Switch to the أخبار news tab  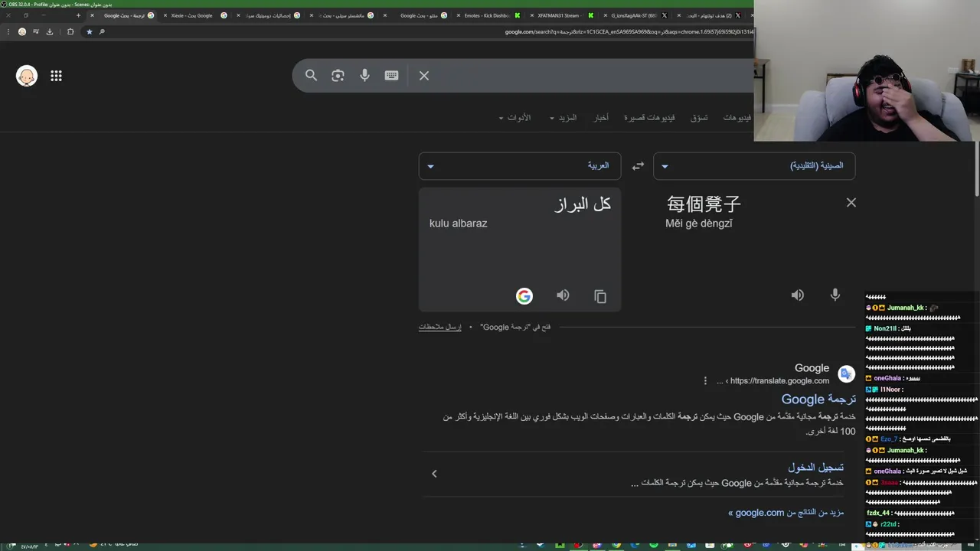pyautogui.click(x=602, y=118)
